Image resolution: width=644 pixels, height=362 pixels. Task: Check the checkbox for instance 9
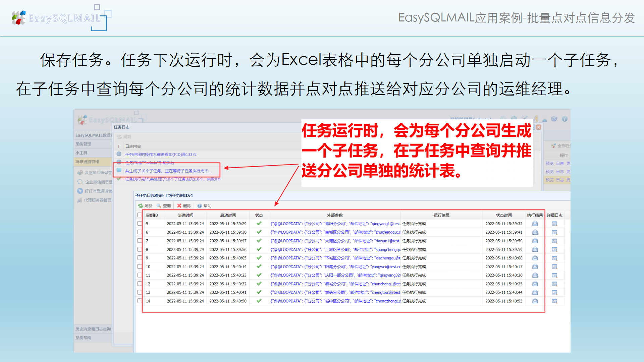pyautogui.click(x=140, y=258)
